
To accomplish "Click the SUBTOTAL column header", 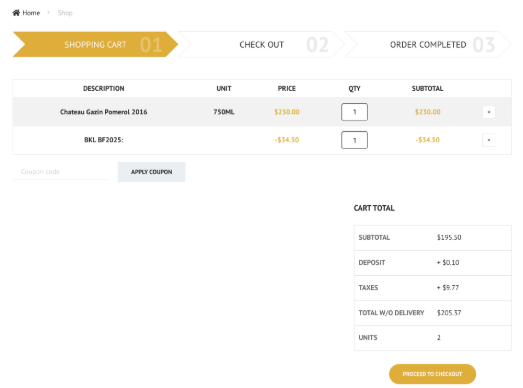I will pyautogui.click(x=427, y=89).
